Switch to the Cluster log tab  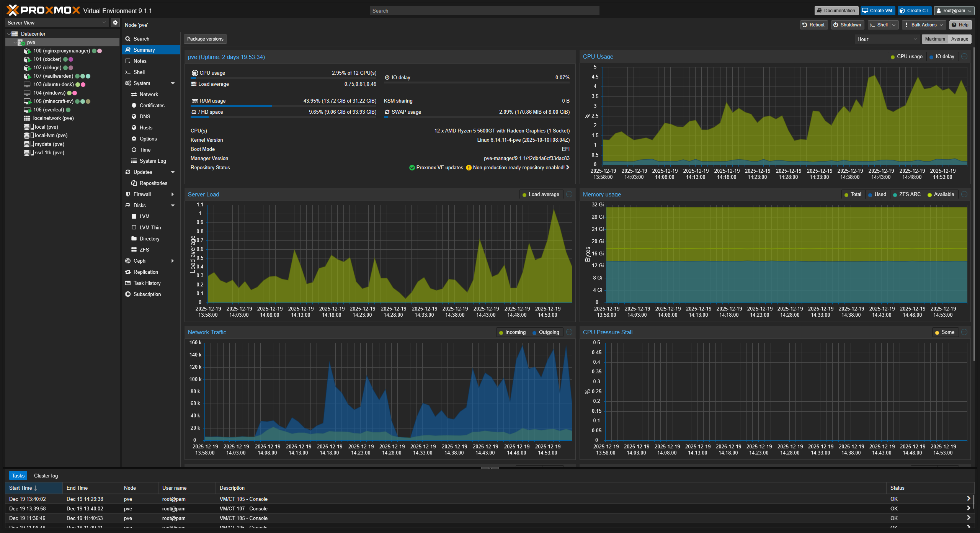click(46, 476)
